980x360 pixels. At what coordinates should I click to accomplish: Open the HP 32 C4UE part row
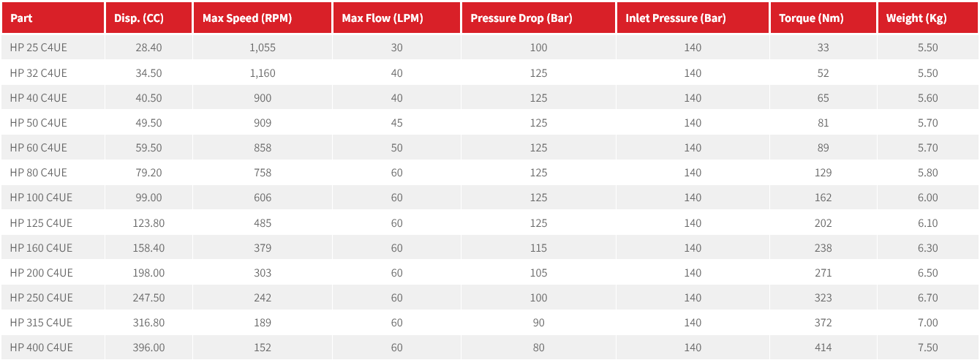[x=38, y=73]
